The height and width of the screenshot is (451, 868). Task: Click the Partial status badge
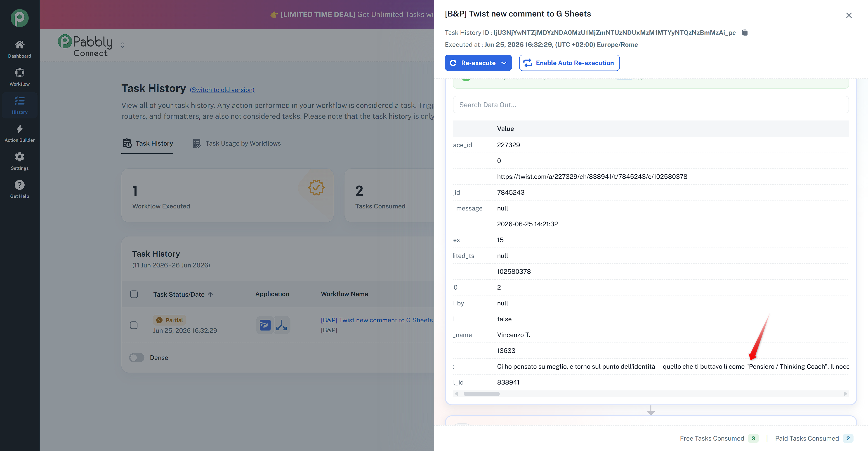(x=170, y=320)
